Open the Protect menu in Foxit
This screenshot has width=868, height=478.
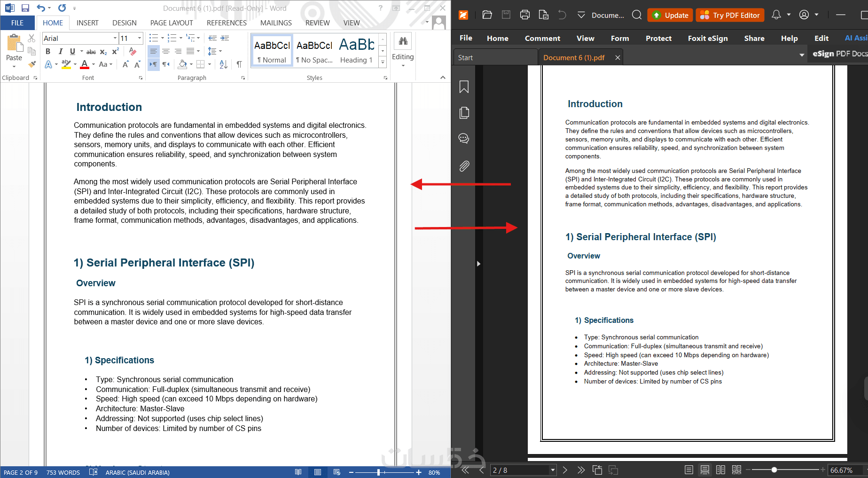(658, 38)
